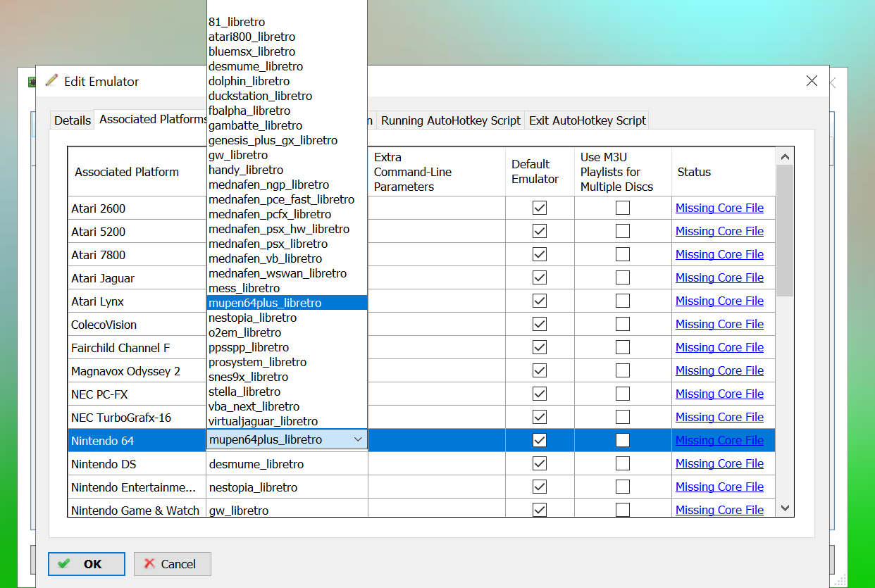Image resolution: width=875 pixels, height=588 pixels.
Task: Confirm changes with the OK button
Action: [87, 563]
